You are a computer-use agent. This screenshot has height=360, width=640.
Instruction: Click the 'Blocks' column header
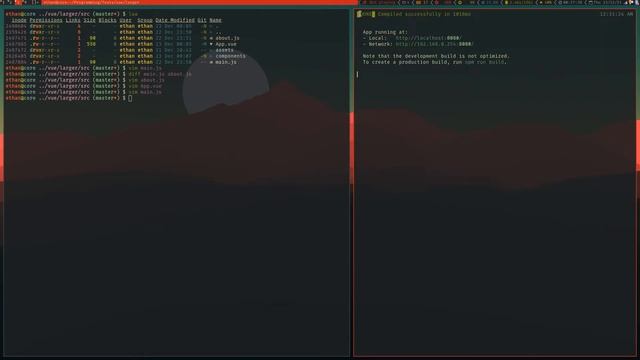pyautogui.click(x=107, y=20)
